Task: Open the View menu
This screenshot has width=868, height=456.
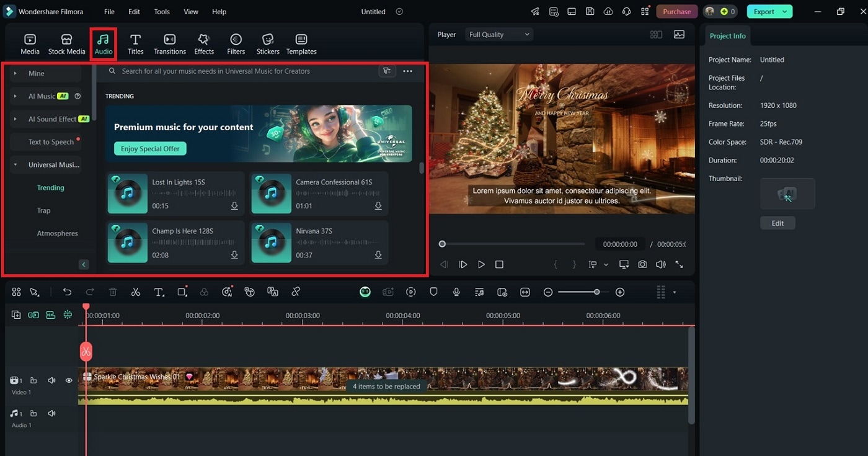Action: tap(191, 12)
